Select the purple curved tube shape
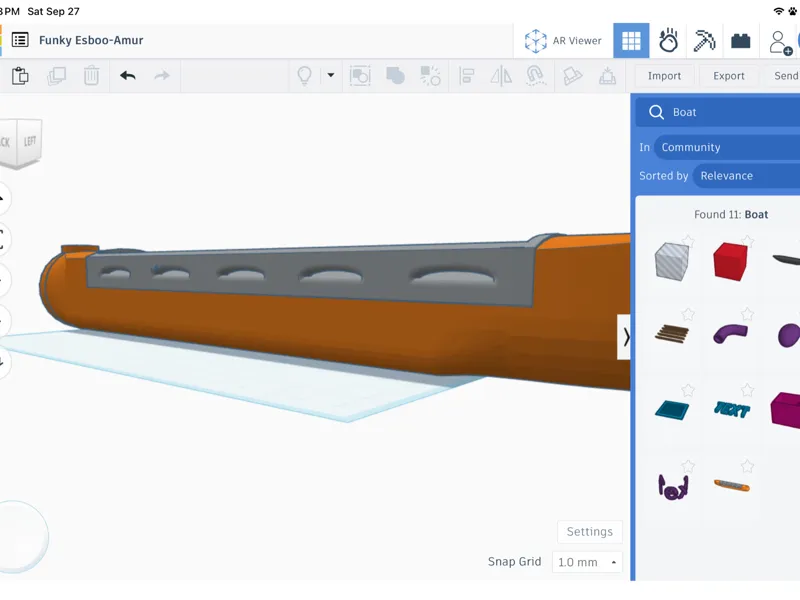 [x=730, y=334]
